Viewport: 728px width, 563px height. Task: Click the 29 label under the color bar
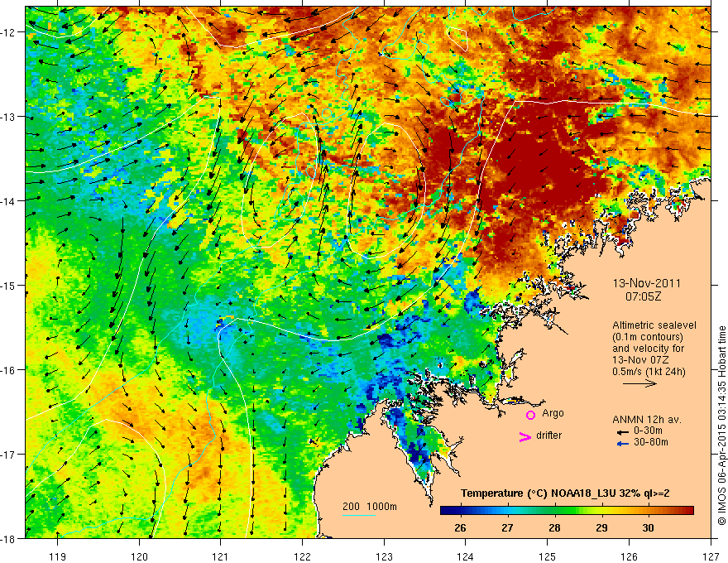click(601, 527)
